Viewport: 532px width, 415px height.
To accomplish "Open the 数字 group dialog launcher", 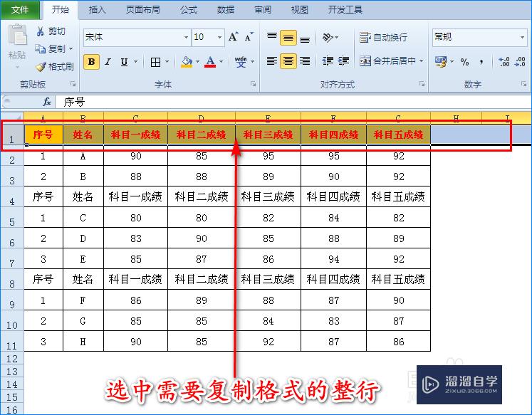I will 524,84.
